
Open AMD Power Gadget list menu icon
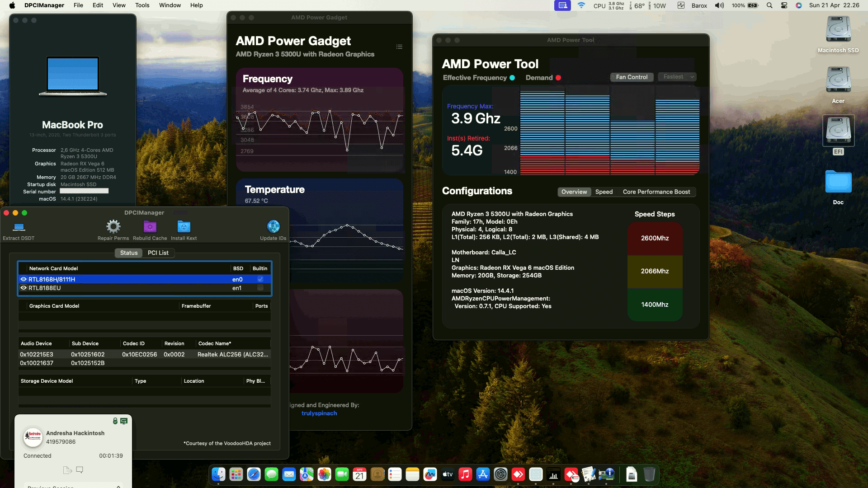pyautogui.click(x=399, y=47)
